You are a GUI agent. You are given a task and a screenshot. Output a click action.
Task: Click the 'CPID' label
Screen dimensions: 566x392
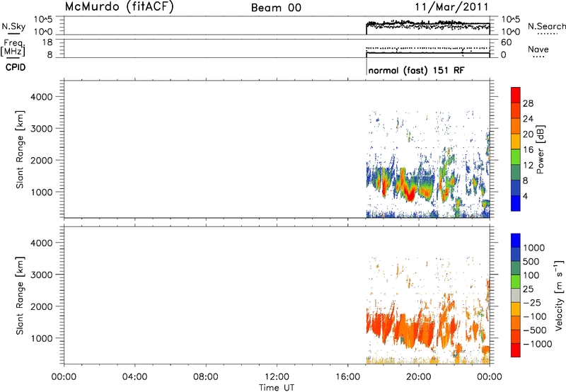[16, 67]
